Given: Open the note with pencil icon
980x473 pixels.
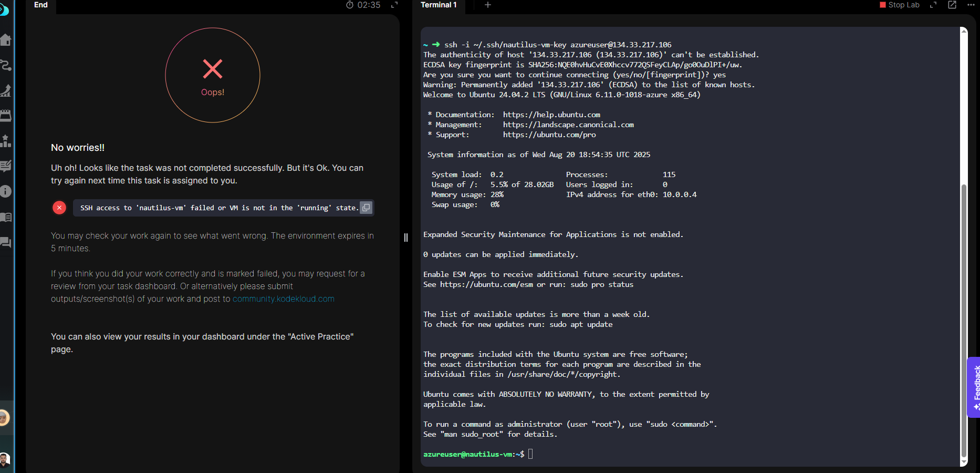Looking at the screenshot, I should tap(6, 166).
